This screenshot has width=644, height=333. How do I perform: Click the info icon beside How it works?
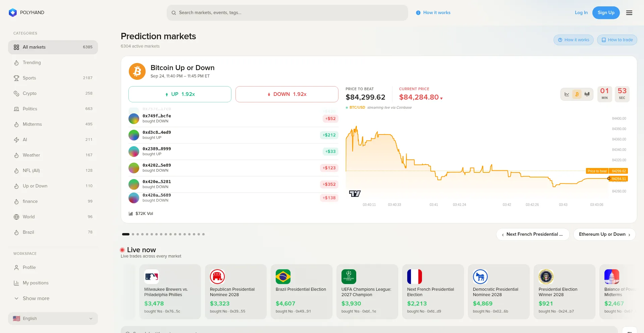418,13
